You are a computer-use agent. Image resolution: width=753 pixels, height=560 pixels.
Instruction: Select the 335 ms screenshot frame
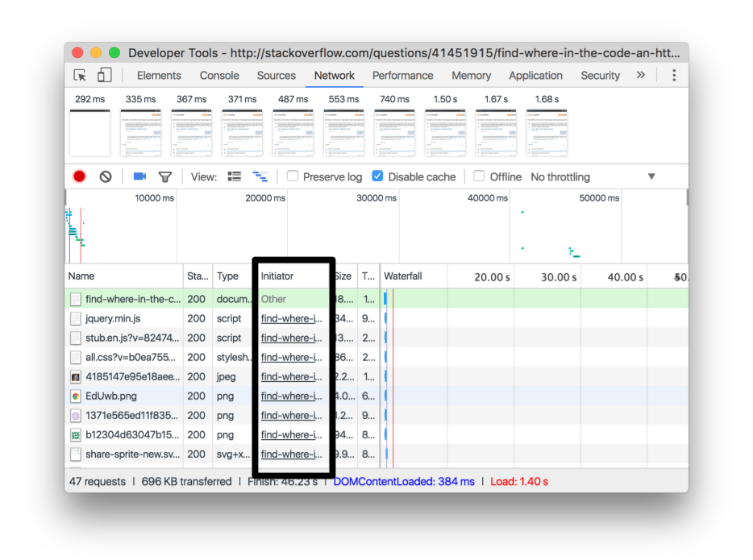pyautogui.click(x=141, y=133)
